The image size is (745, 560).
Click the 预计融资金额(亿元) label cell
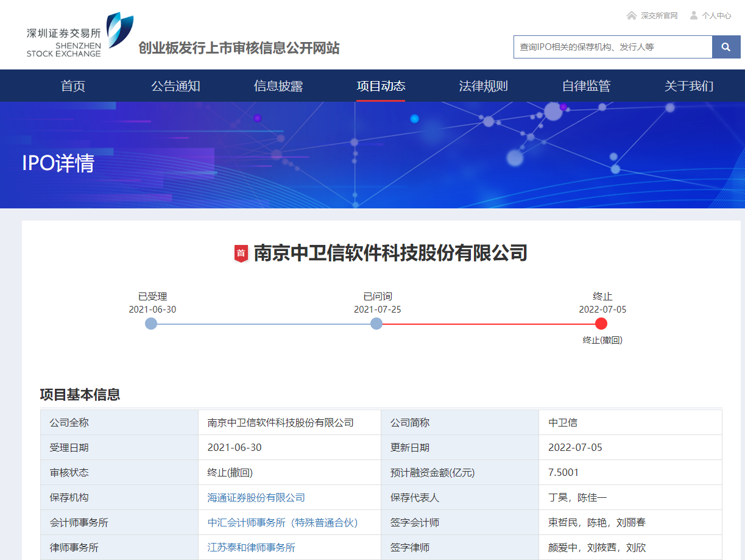pos(460,472)
